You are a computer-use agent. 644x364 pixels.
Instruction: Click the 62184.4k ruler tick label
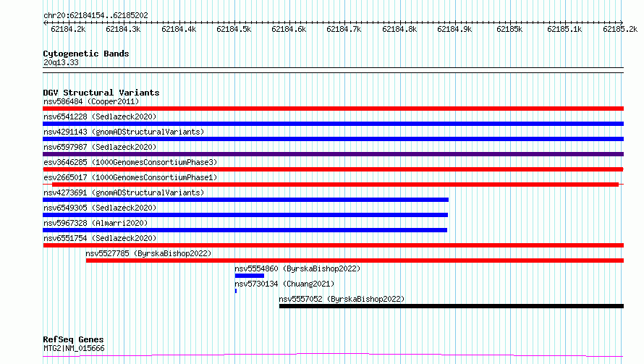(179, 29)
